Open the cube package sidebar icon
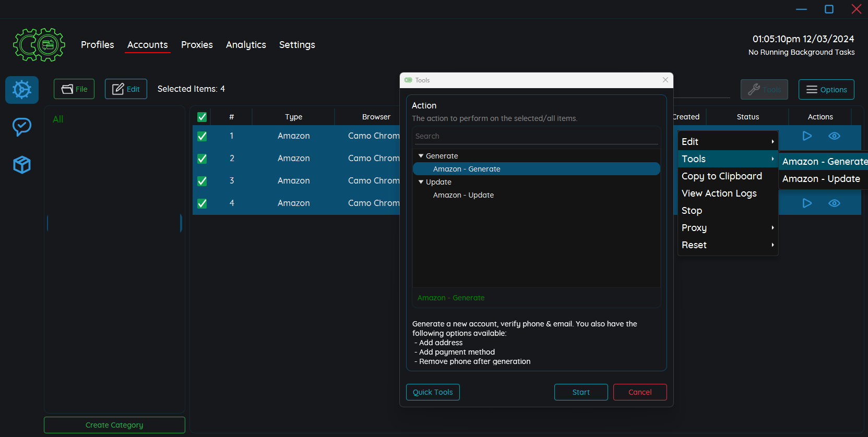868x437 pixels. pyautogui.click(x=22, y=165)
